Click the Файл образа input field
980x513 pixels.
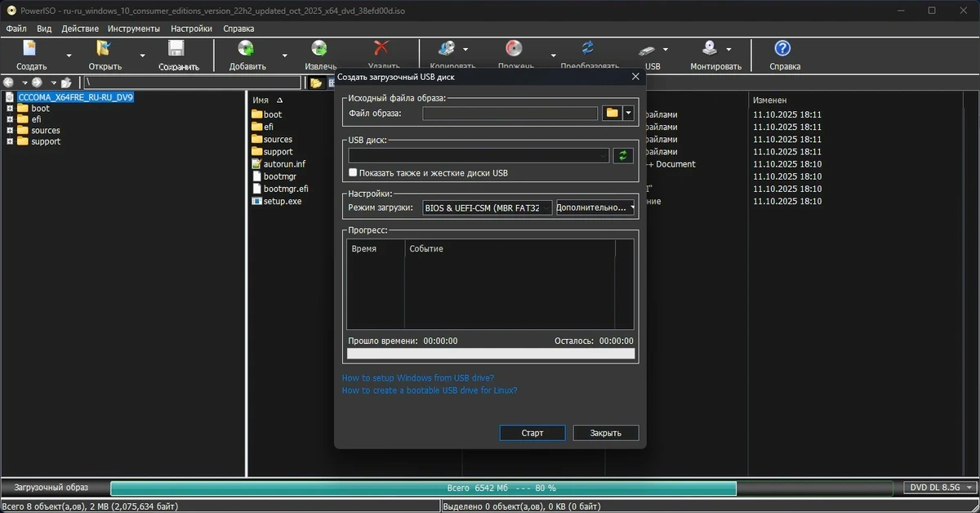(x=510, y=114)
